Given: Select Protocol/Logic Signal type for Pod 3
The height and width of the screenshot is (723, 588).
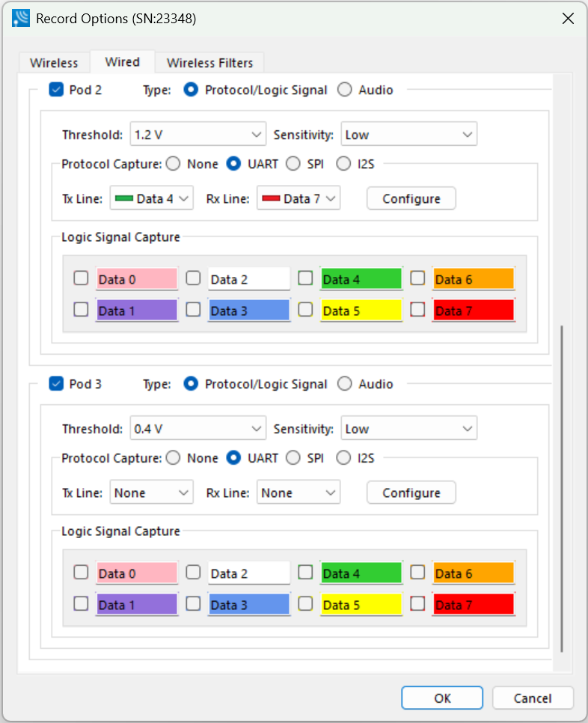Looking at the screenshot, I should [191, 384].
